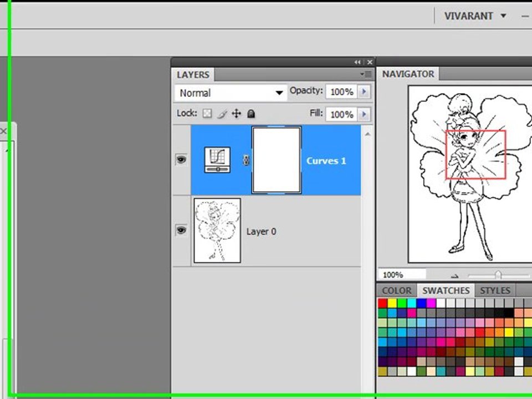Open the Layers panel options menu
Image resolution: width=532 pixels, height=399 pixels.
366,74
